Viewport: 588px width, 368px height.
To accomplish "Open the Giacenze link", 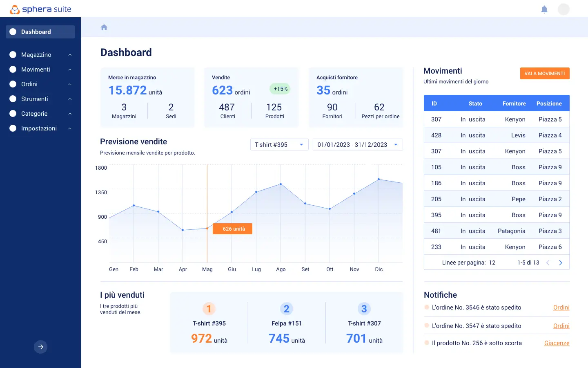I will click(557, 343).
